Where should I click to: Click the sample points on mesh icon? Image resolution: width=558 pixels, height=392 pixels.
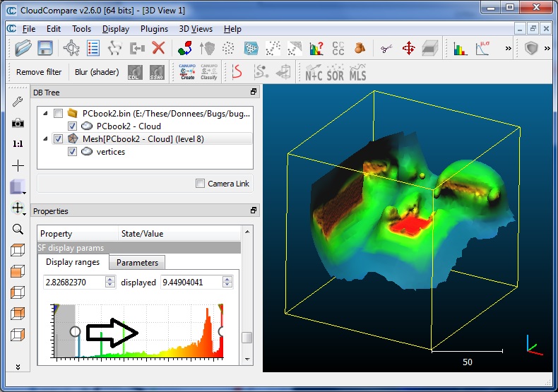pyautogui.click(x=251, y=47)
